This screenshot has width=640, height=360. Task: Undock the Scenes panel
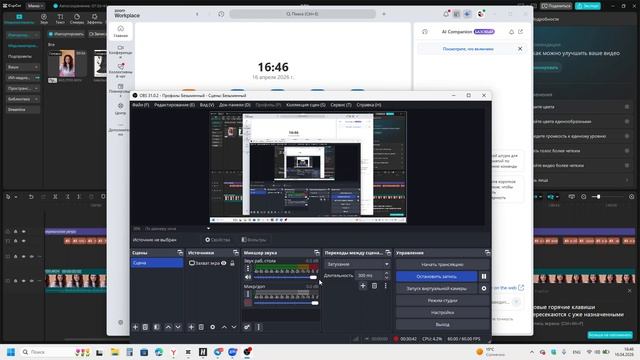pos(180,253)
